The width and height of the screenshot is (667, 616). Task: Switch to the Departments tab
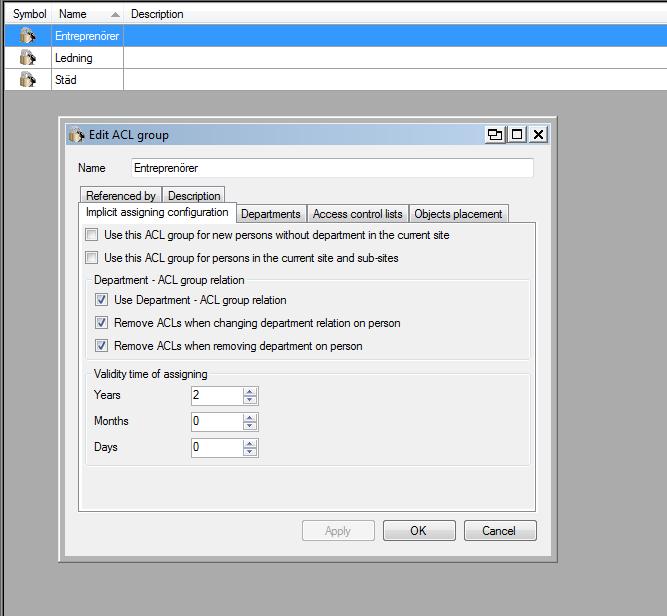271,214
